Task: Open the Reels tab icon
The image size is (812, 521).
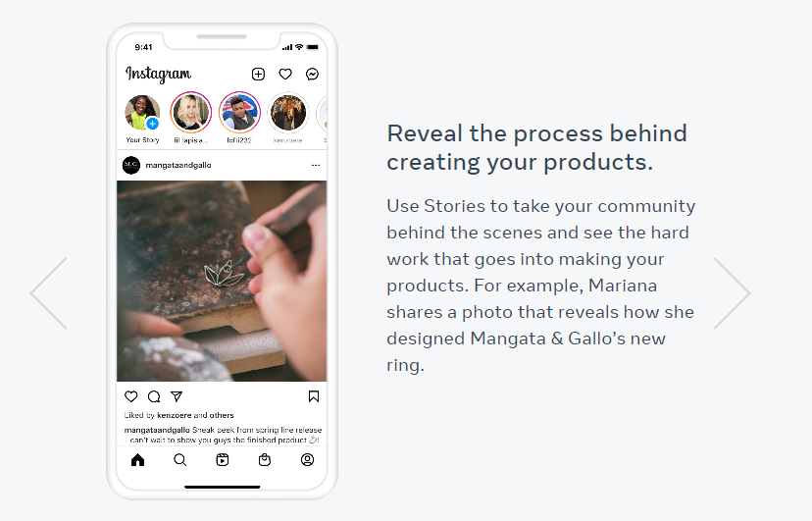Action: pos(223,459)
